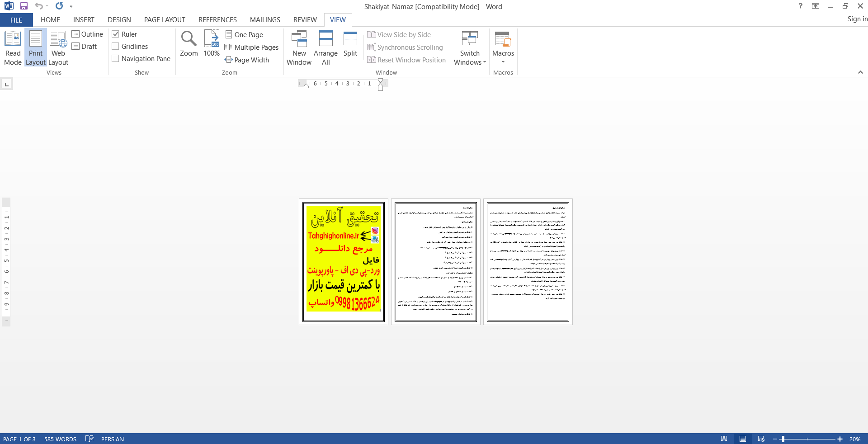The height and width of the screenshot is (444, 868).
Task: Customize Quick Access Toolbar dropdown
Action: point(71,6)
